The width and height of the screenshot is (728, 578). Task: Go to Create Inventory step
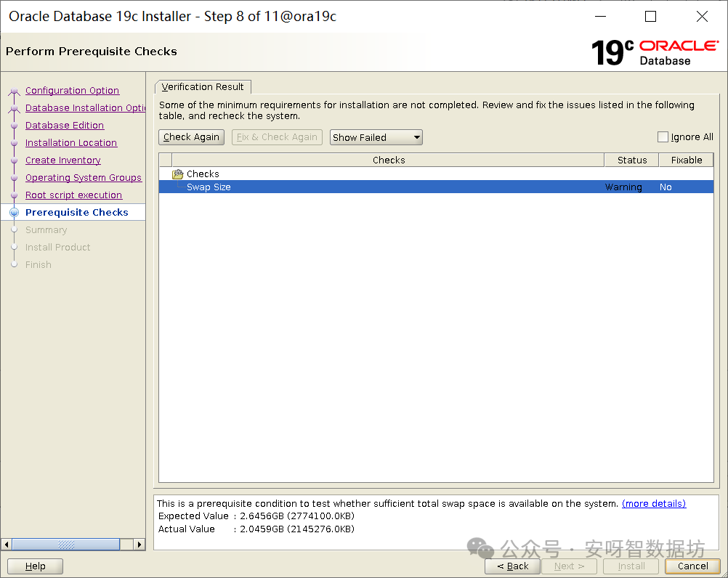[x=63, y=160]
